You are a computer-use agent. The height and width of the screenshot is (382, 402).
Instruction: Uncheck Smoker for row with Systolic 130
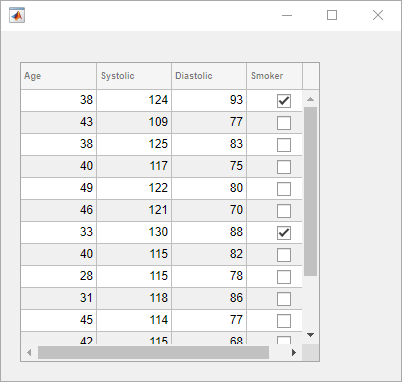284,233
